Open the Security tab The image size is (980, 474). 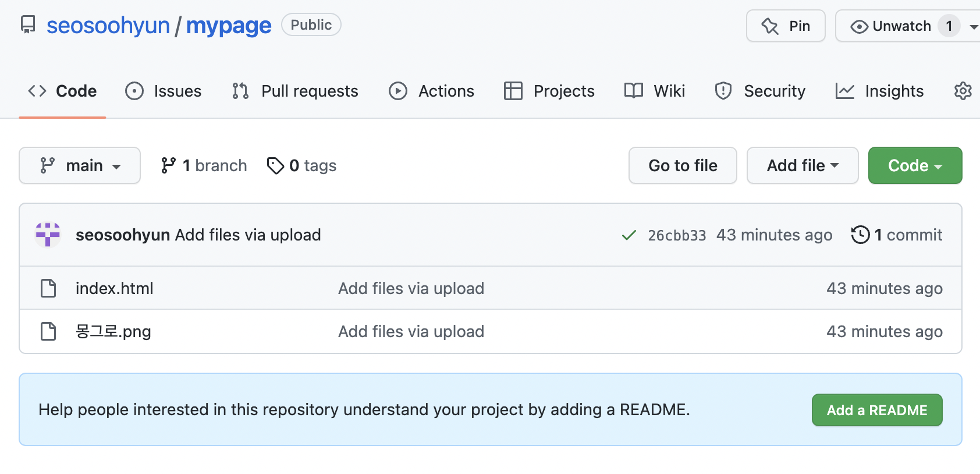760,91
